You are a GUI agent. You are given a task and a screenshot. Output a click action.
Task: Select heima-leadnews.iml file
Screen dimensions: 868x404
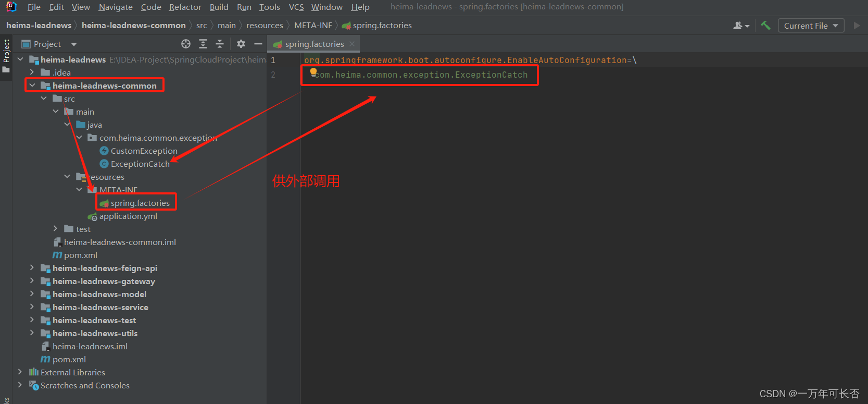(x=90, y=346)
